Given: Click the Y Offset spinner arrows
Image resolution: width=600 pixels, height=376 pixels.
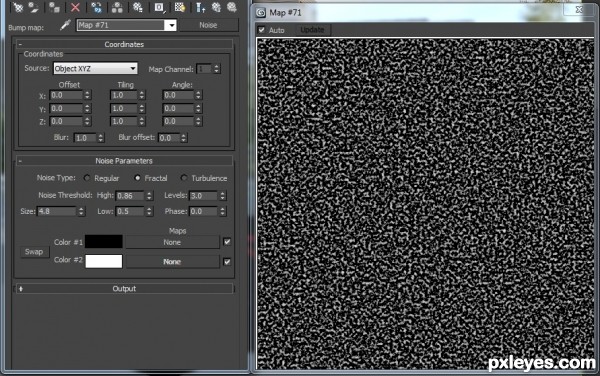Looking at the screenshot, I should 87,108.
